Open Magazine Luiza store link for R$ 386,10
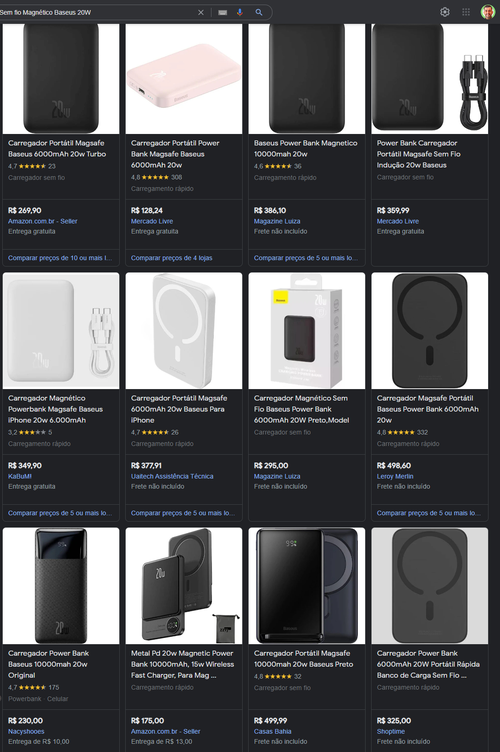500x752 pixels. (x=277, y=221)
